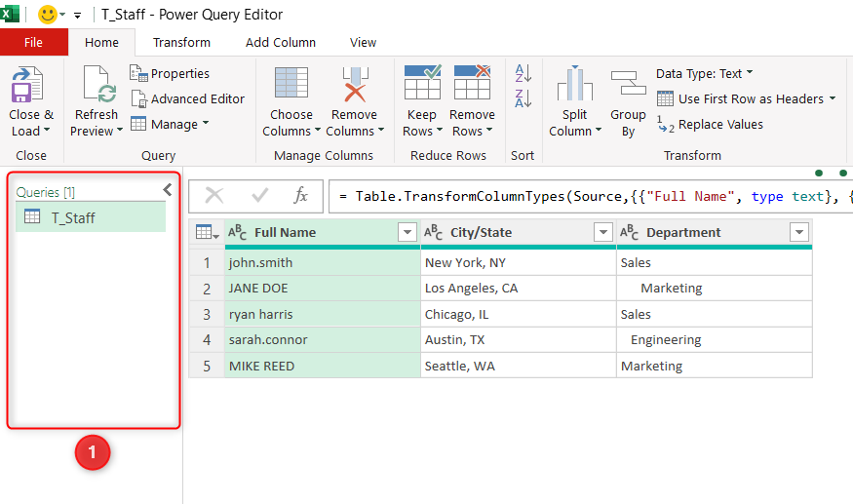Switch to the Transform tab

point(181,43)
